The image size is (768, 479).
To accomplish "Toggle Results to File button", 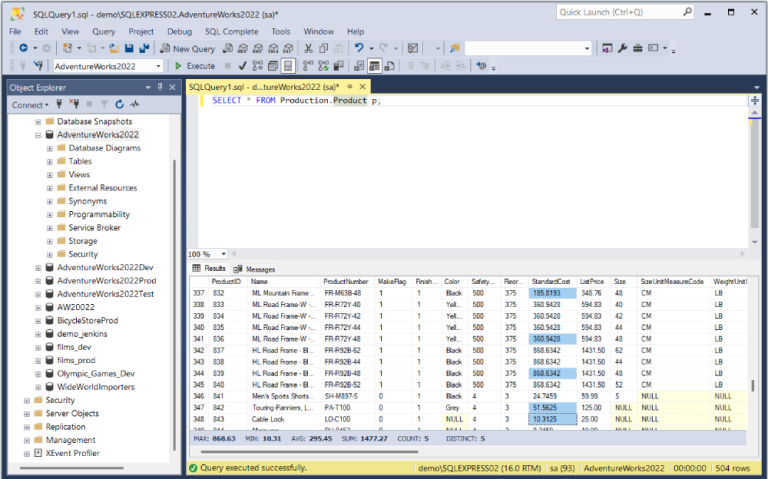I will click(x=390, y=66).
